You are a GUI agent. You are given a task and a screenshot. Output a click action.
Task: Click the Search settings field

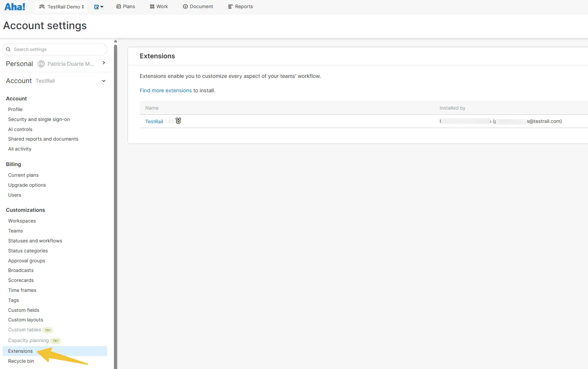pos(55,49)
